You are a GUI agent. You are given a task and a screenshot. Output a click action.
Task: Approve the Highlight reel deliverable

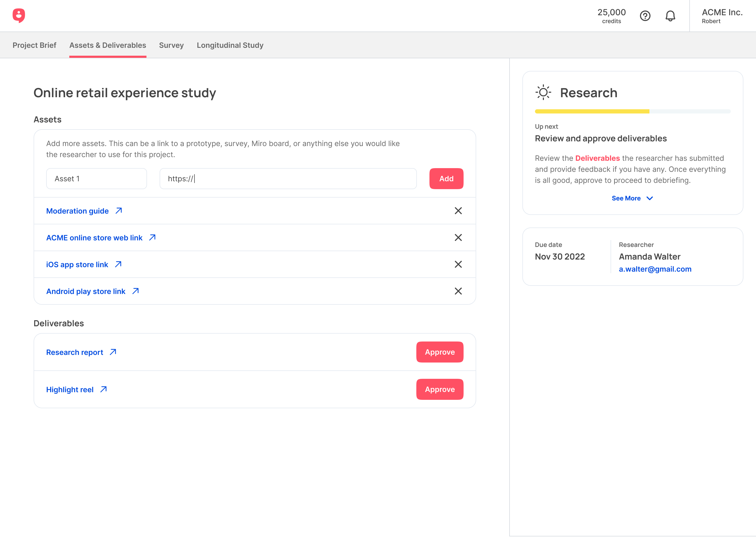[x=439, y=389]
